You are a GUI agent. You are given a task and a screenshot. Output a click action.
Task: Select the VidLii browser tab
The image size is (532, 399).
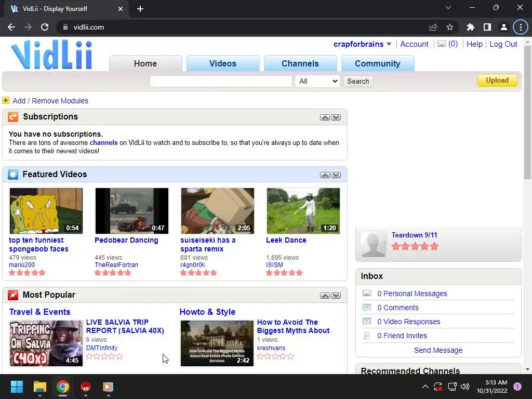66,9
